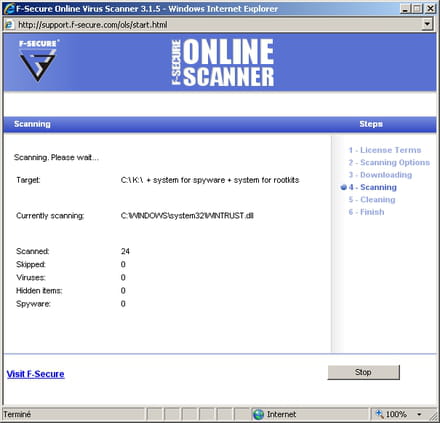Image resolution: width=440 pixels, height=423 pixels.
Task: Open the Visit F-Secure link
Action: tap(35, 374)
